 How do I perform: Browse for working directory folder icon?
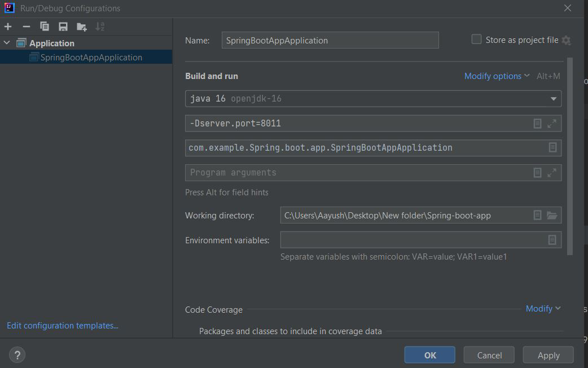coord(552,215)
